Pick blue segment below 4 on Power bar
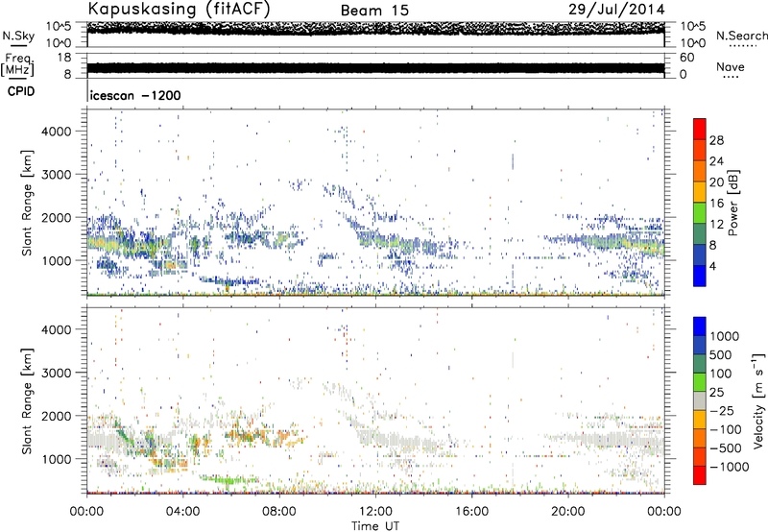The height and width of the screenshot is (532, 768). pyautogui.click(x=700, y=277)
